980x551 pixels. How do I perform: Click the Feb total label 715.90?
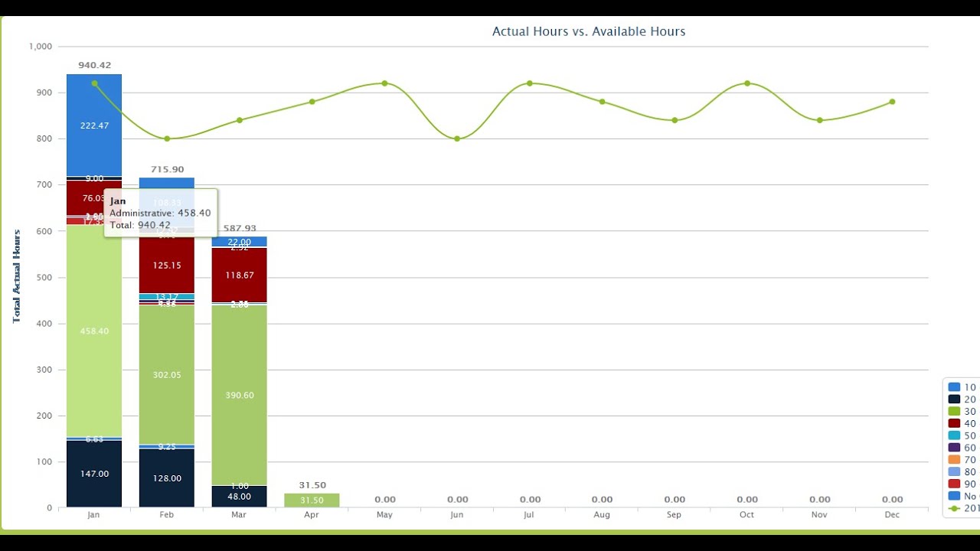(167, 169)
